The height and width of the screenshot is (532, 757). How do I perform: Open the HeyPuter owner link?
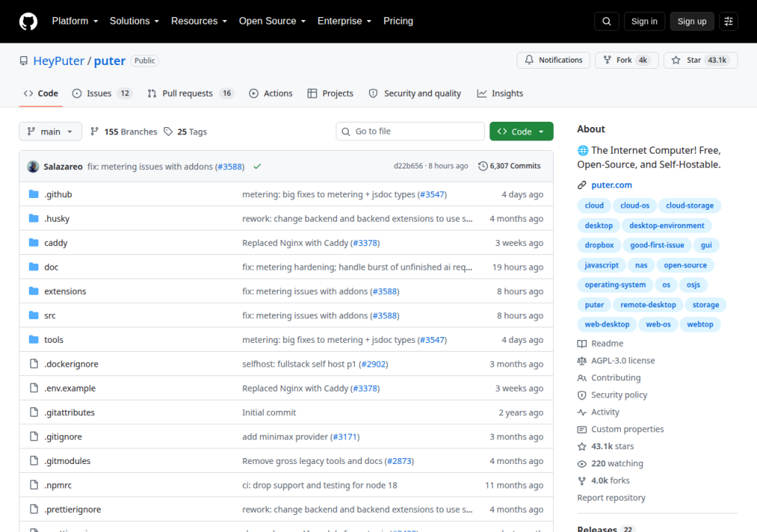pyautogui.click(x=59, y=61)
